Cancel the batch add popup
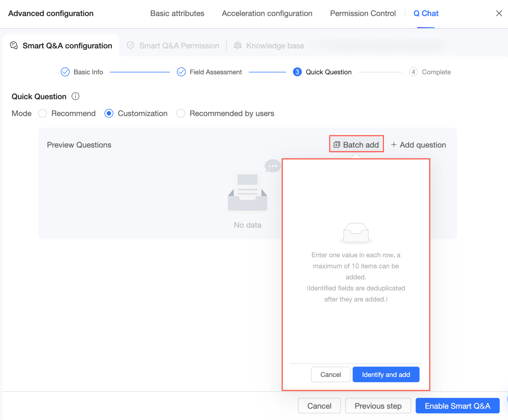 click(x=330, y=374)
